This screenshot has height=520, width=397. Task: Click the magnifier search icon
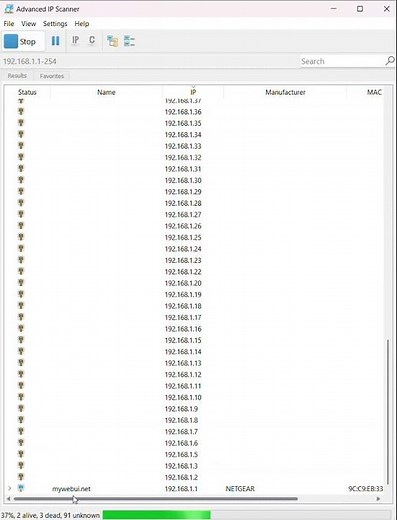[390, 61]
